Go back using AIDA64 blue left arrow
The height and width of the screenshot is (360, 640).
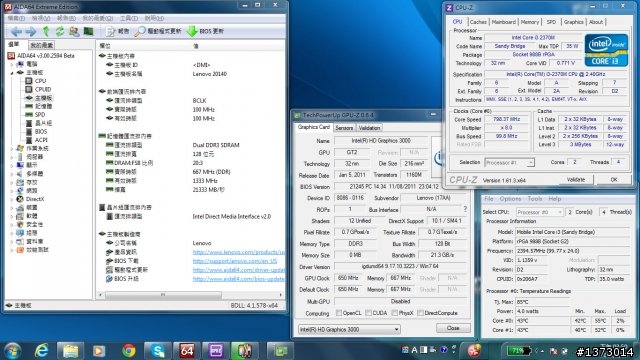click(x=16, y=31)
